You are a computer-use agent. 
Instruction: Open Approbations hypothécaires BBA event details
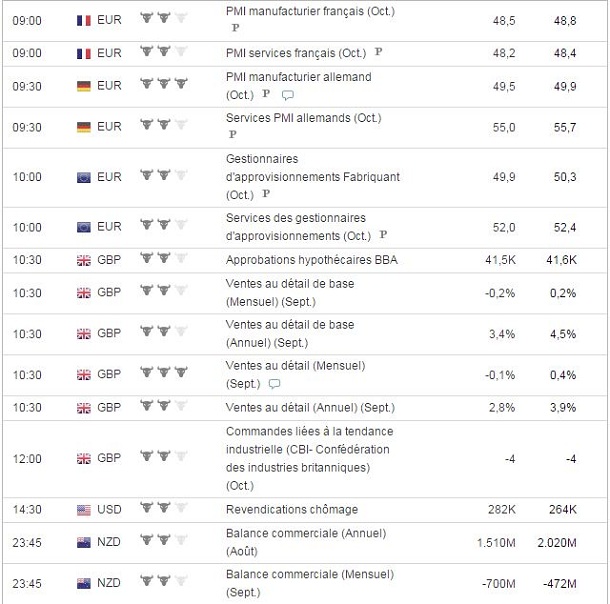[310, 260]
